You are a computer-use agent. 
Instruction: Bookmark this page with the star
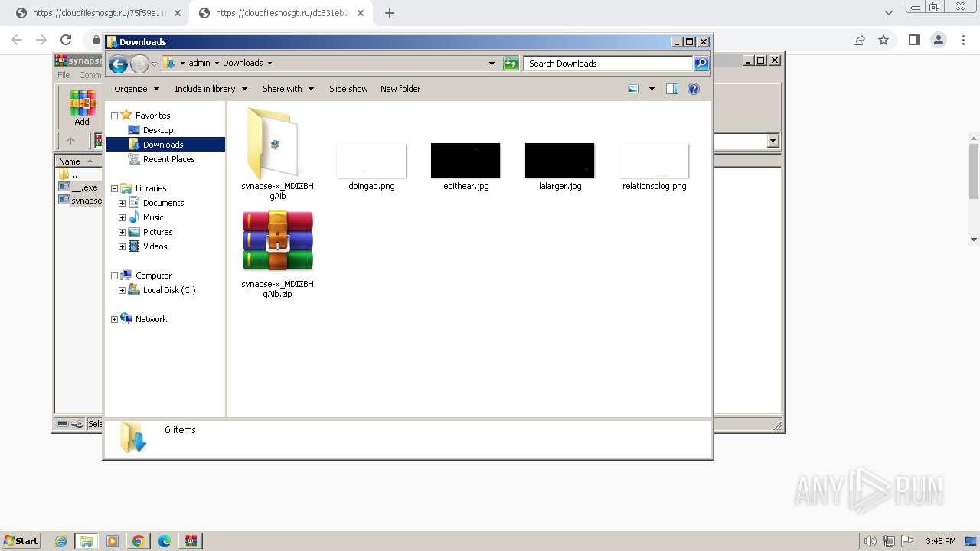point(884,40)
